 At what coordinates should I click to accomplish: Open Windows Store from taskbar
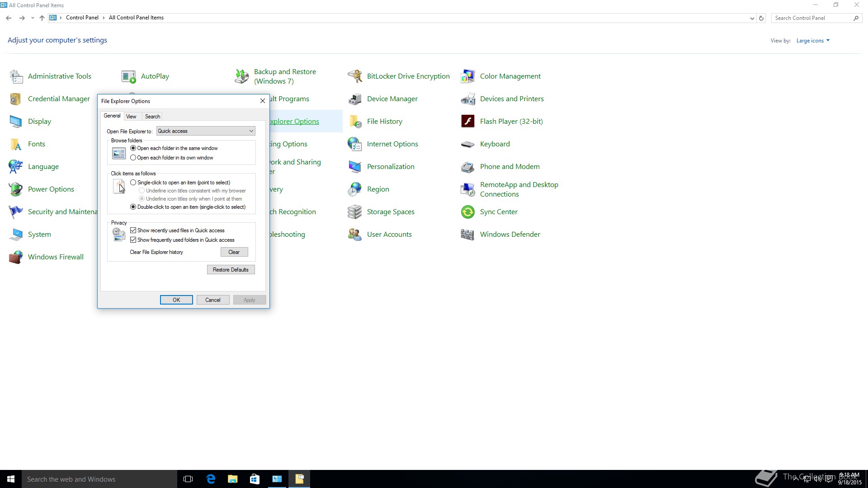click(255, 479)
